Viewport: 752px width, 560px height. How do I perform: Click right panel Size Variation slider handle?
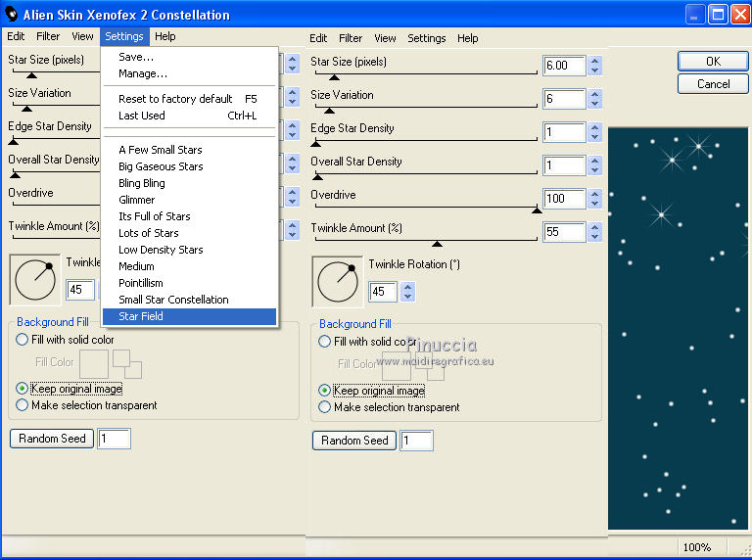pos(329,111)
